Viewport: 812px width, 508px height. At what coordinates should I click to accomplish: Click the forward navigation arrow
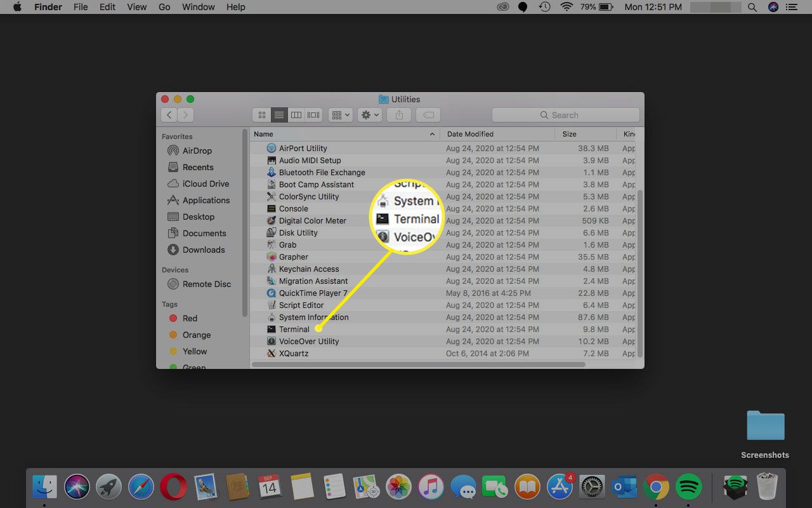[185, 115]
